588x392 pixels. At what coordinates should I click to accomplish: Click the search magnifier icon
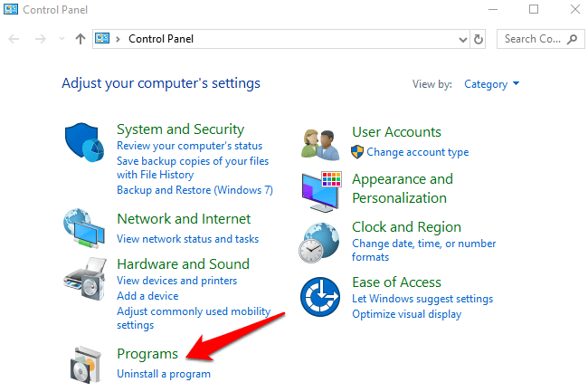coord(572,39)
